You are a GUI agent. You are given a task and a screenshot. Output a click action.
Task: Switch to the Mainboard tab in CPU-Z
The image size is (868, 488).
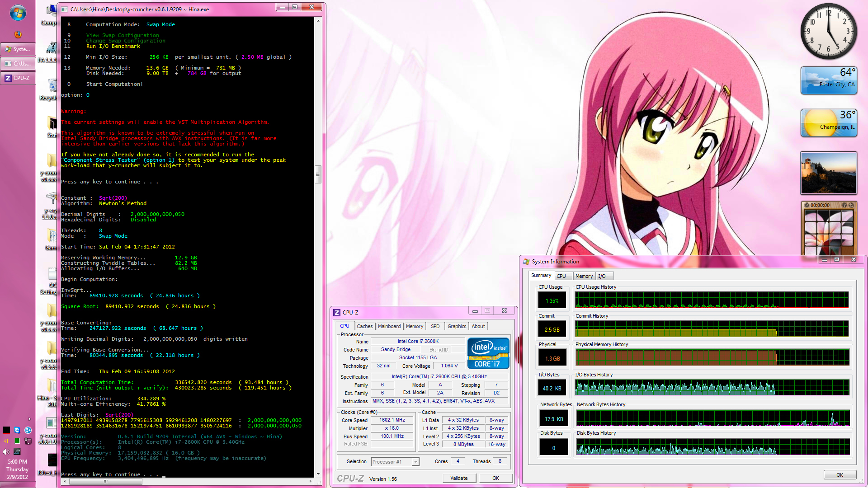point(389,326)
